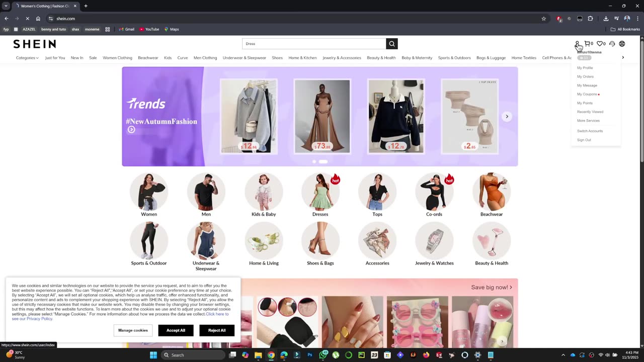Screen dimensions: 644x362
Task: Open the YouTube bookmark
Action: (x=149, y=29)
